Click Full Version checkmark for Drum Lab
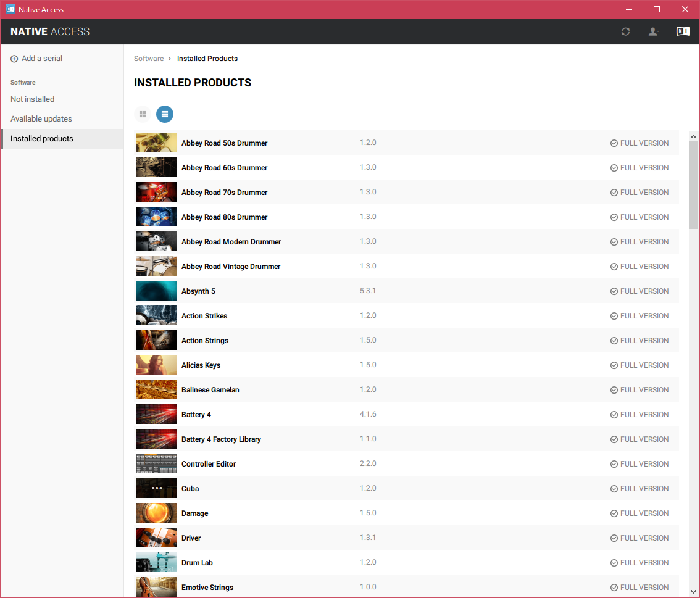 click(x=614, y=563)
